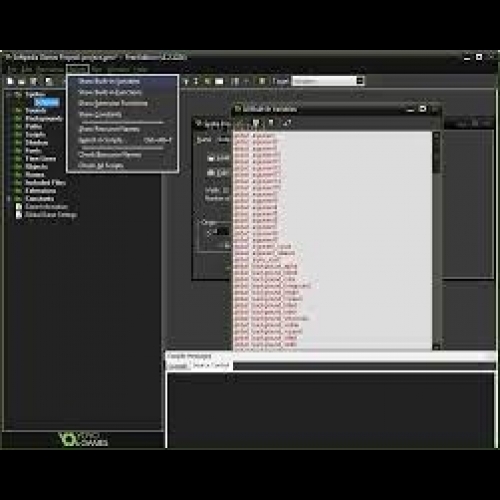Click the Create Application toolbar icon

[x=49, y=81]
